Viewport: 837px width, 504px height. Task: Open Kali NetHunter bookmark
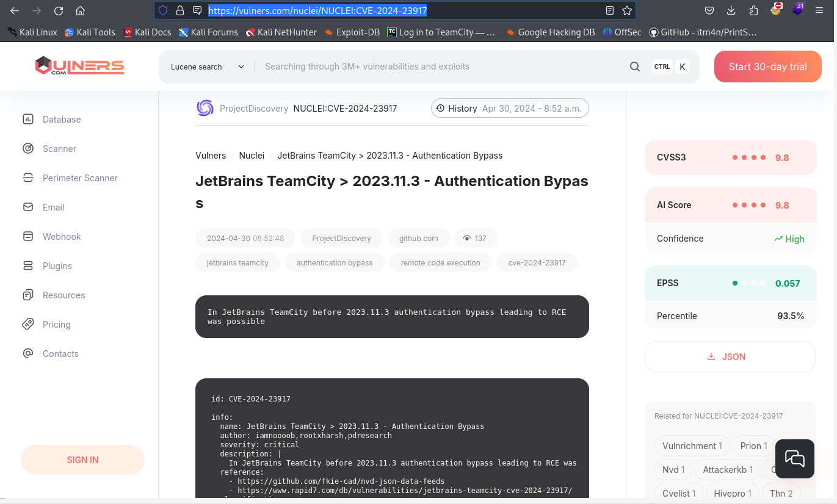pos(281,32)
